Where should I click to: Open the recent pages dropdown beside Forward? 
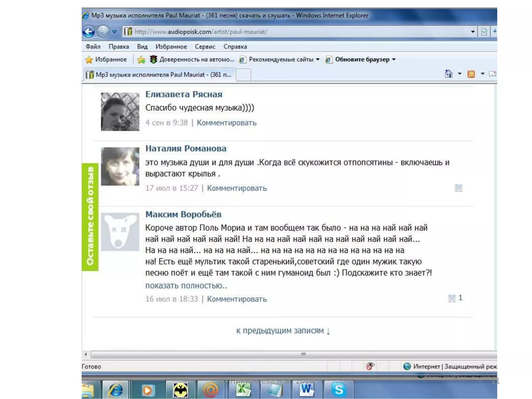coord(115,32)
